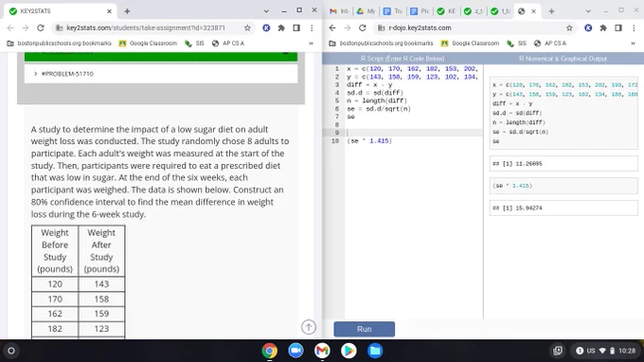Screen dimensions: 644x362
Task: Open Zoom app from the shelf
Action: [295, 351]
